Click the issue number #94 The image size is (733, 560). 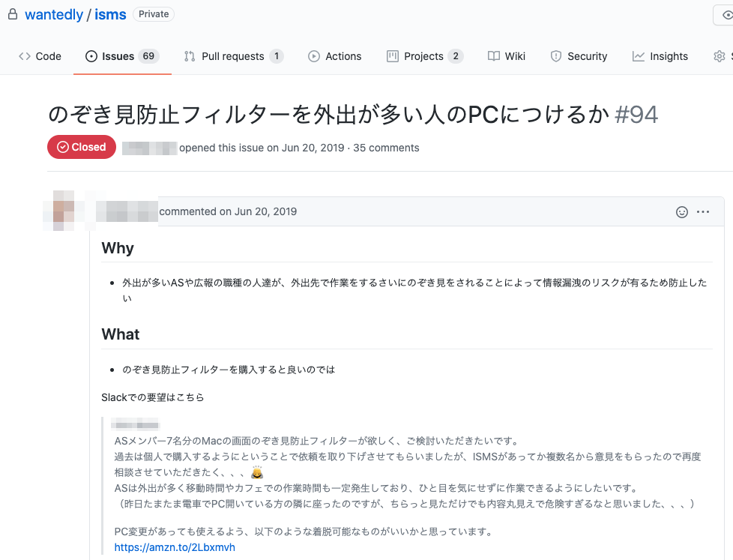pyautogui.click(x=636, y=115)
